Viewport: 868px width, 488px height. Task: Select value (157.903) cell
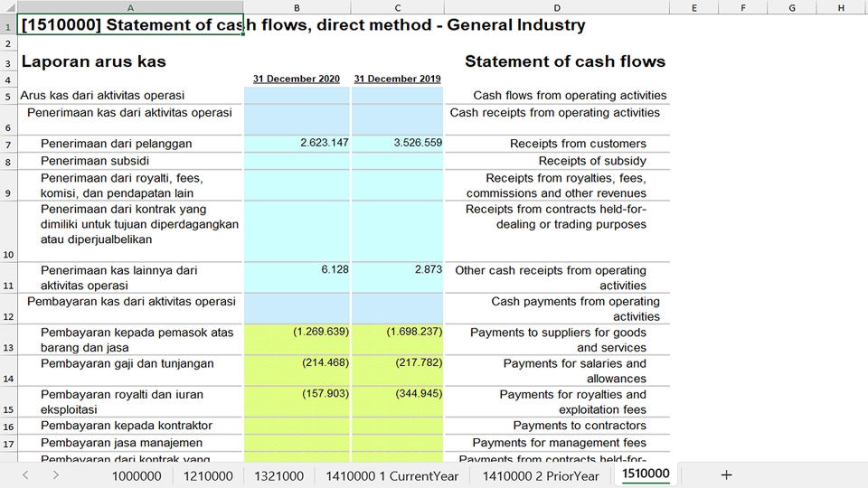click(x=297, y=401)
